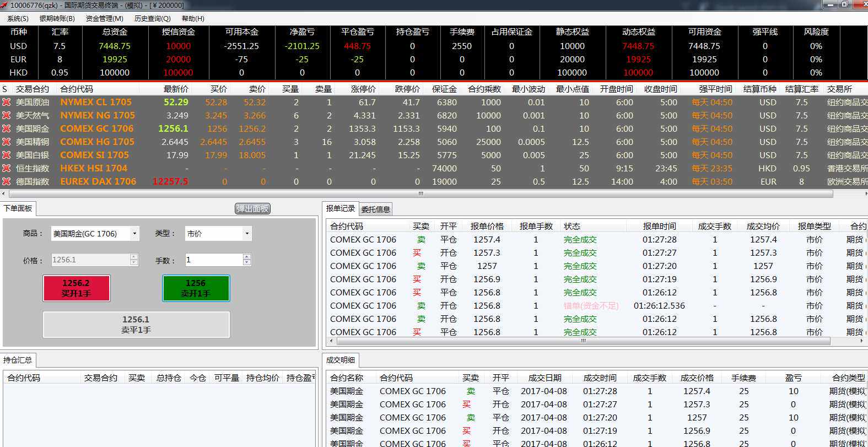Image resolution: width=868 pixels, height=447 pixels.
Task: Click the quote table horizontal scrollbar
Action: pos(421,193)
